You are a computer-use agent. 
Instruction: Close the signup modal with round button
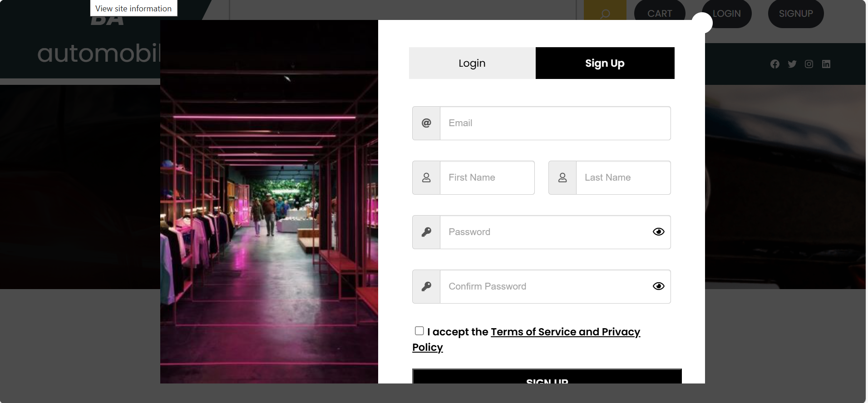[702, 23]
